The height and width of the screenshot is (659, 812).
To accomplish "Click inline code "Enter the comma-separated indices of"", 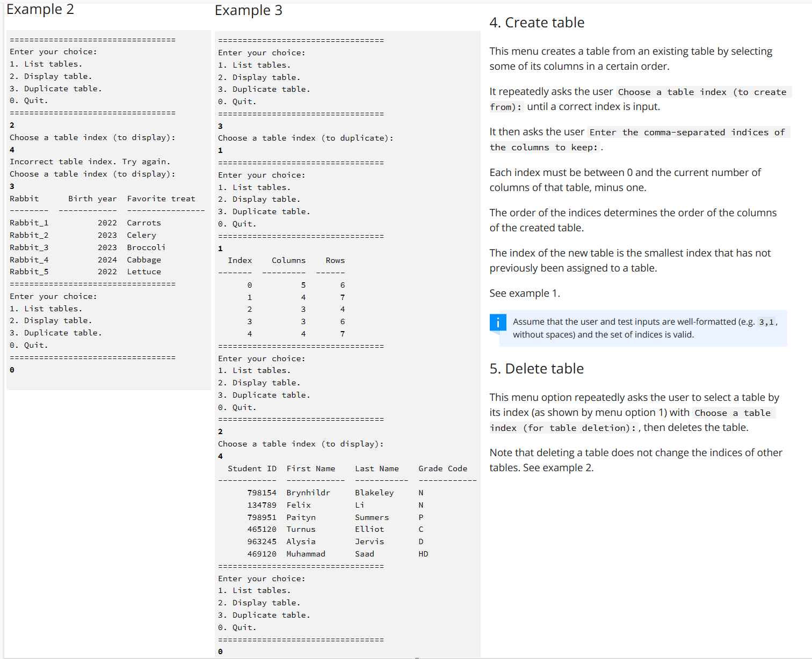I will (x=687, y=132).
